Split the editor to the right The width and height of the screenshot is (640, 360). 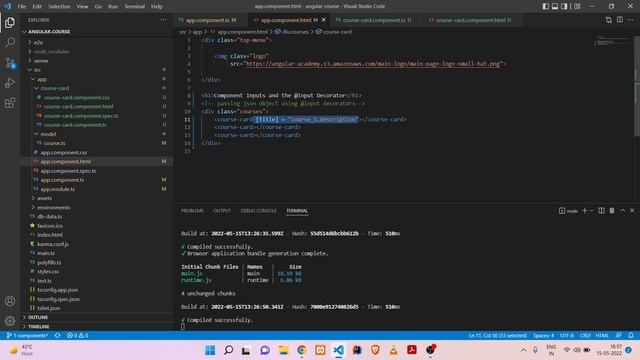[x=620, y=20]
